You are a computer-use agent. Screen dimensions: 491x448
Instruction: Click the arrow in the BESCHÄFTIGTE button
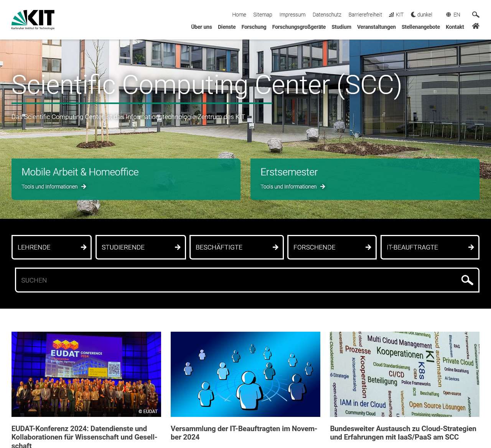pyautogui.click(x=275, y=247)
